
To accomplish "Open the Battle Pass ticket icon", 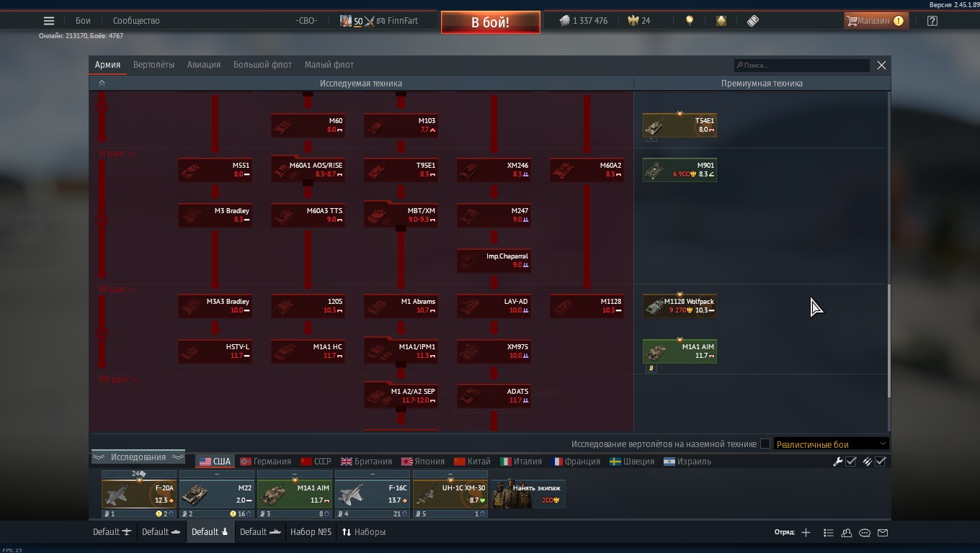I will 753,21.
